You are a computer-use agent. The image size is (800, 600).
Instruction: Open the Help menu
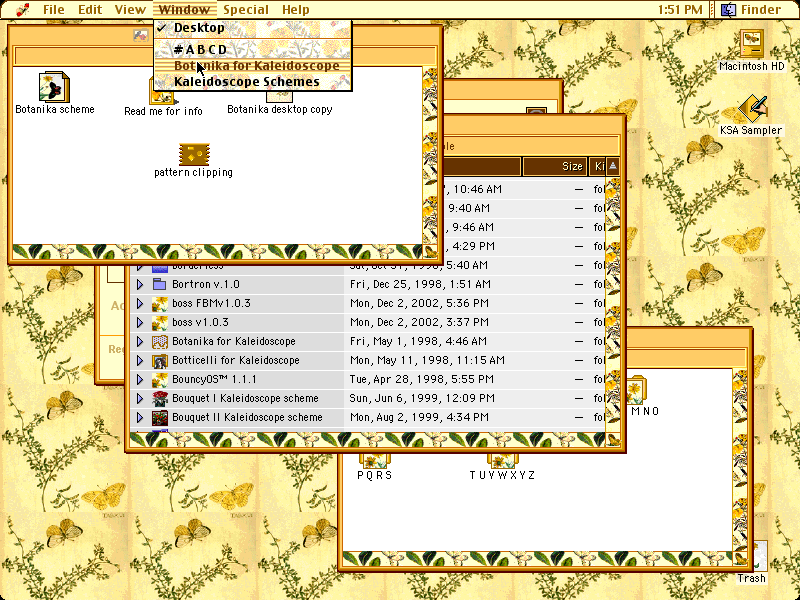pyautogui.click(x=295, y=10)
